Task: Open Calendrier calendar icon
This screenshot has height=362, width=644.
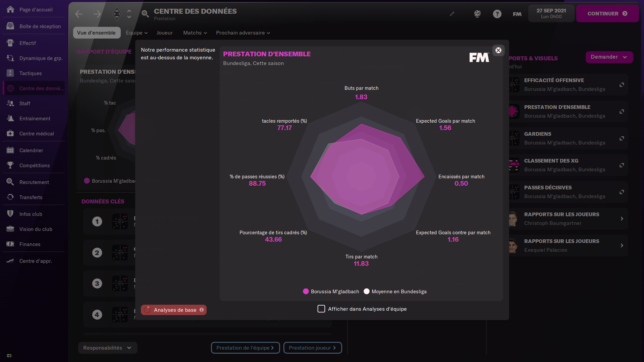Action: 10,150
